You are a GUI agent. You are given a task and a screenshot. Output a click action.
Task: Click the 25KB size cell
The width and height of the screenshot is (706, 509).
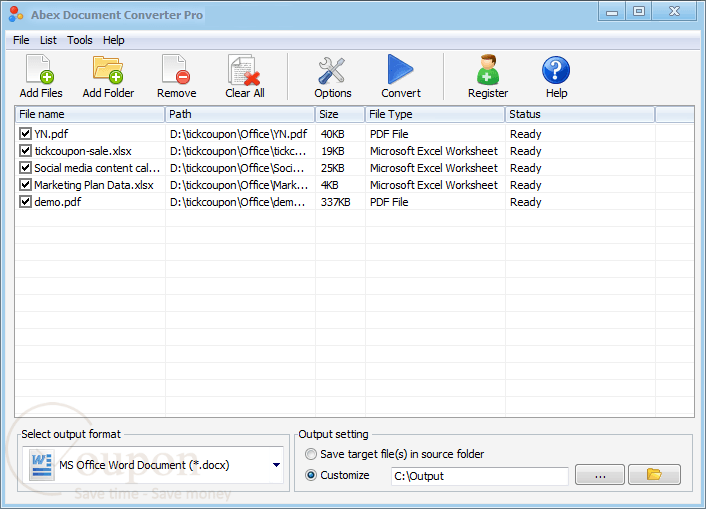[x=333, y=168]
